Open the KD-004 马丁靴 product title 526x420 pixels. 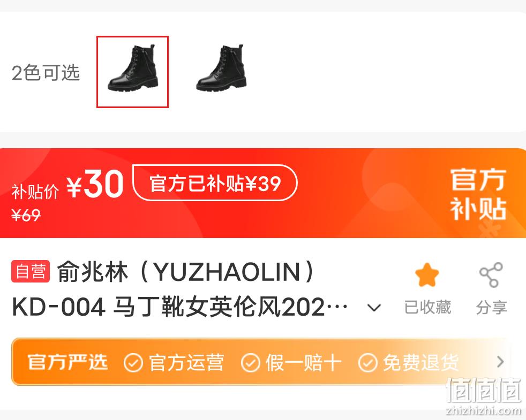coord(180,307)
